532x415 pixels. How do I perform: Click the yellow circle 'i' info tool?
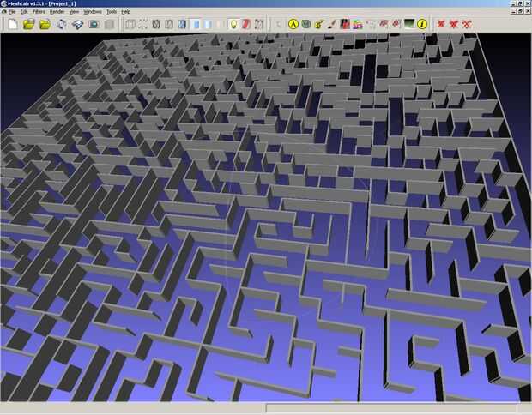click(422, 24)
